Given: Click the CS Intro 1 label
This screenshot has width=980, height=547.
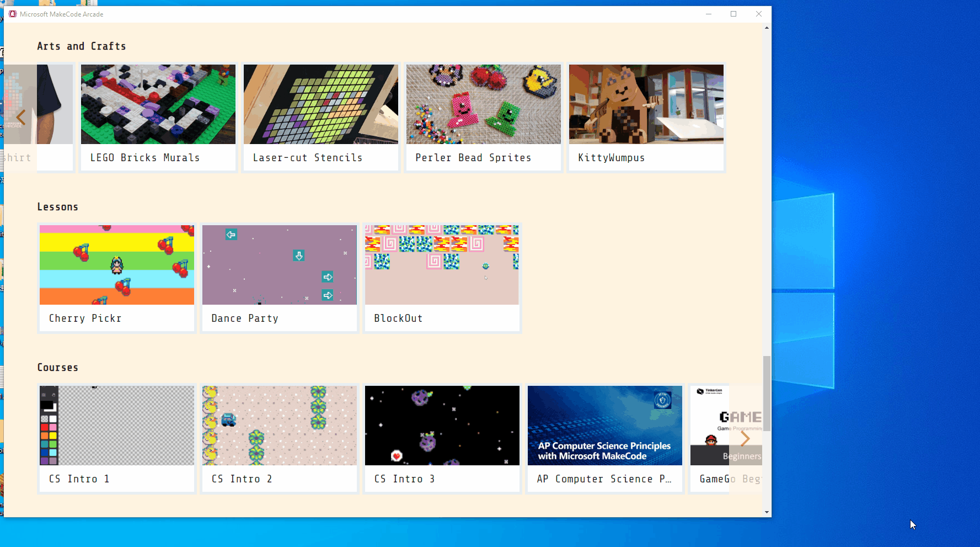Looking at the screenshot, I should pyautogui.click(x=79, y=479).
